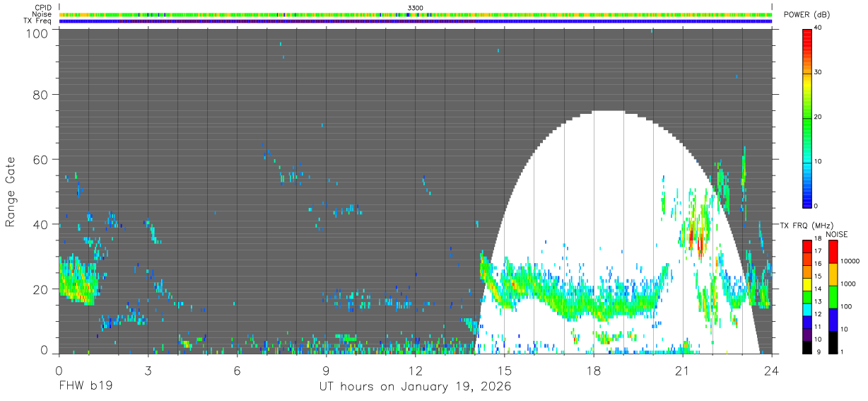Click the noise legend label 1
The image size is (868, 401).
(841, 352)
